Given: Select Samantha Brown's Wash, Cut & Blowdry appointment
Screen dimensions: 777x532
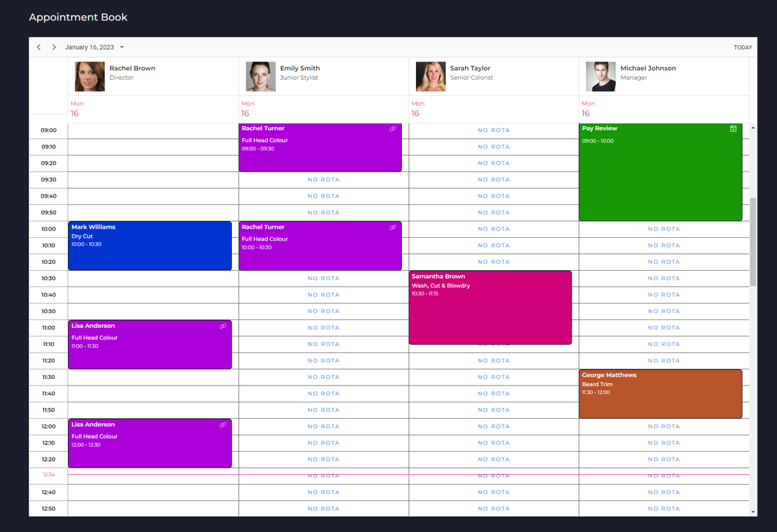Looking at the screenshot, I should tap(489, 307).
